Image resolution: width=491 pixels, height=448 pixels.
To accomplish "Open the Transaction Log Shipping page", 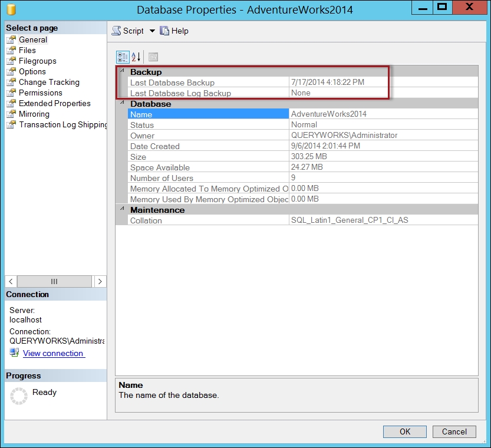I will (x=62, y=125).
